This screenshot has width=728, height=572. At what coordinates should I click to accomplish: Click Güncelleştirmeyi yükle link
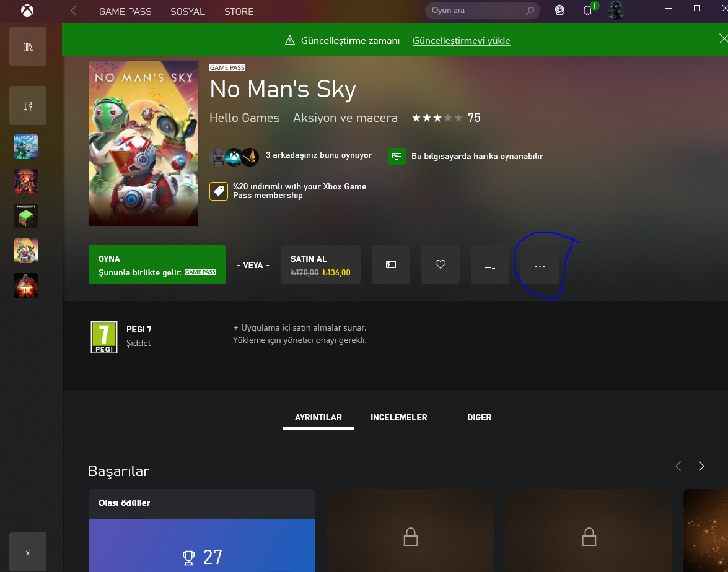(x=461, y=41)
